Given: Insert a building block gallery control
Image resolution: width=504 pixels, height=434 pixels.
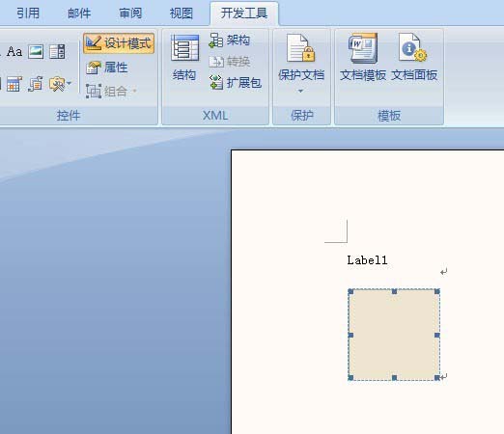Looking at the screenshot, I should (x=35, y=84).
